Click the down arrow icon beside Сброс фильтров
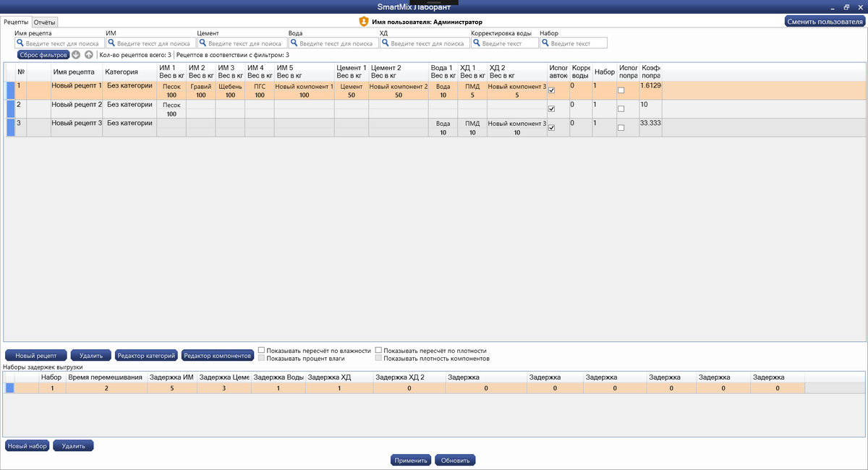868x470 pixels. point(76,55)
